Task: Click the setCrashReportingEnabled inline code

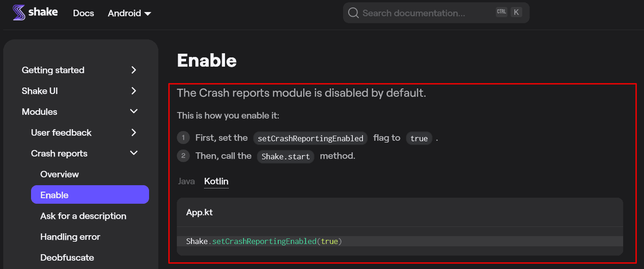Action: pyautogui.click(x=310, y=138)
